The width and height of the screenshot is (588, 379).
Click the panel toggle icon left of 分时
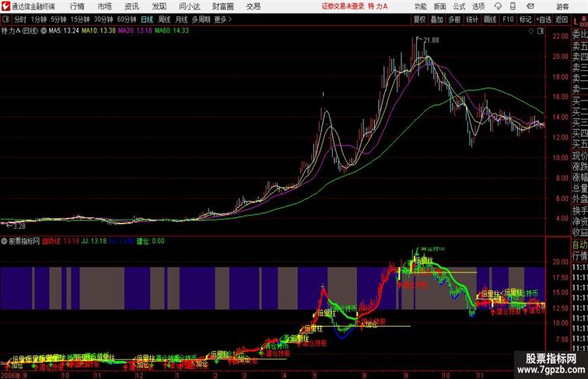tap(5, 19)
